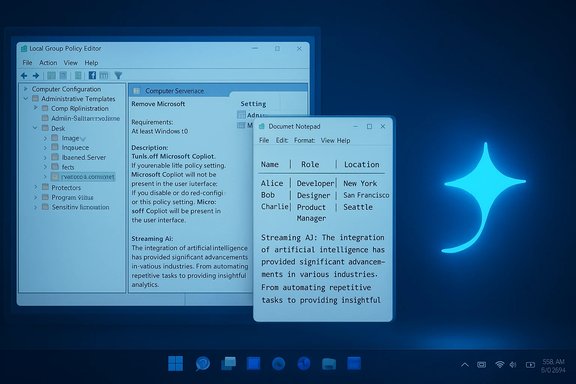Open Help menu in Group Policy Editor
Screen dimensions: 576x384
[x=91, y=62]
